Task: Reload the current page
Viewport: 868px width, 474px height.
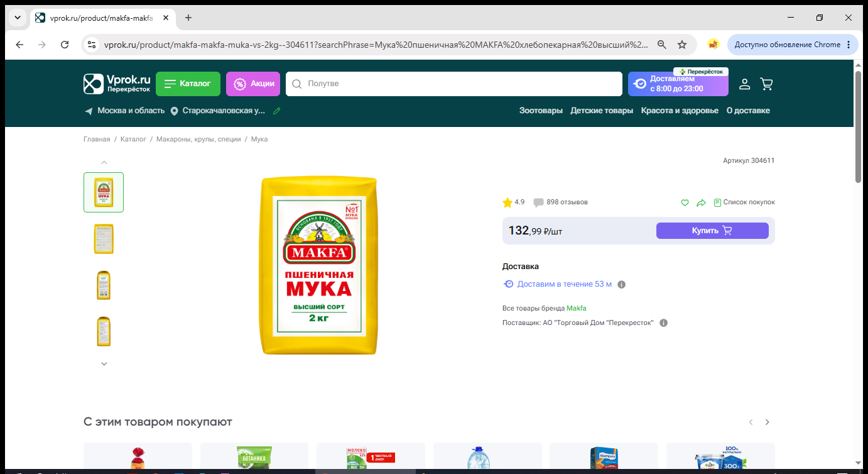Action: (65, 45)
